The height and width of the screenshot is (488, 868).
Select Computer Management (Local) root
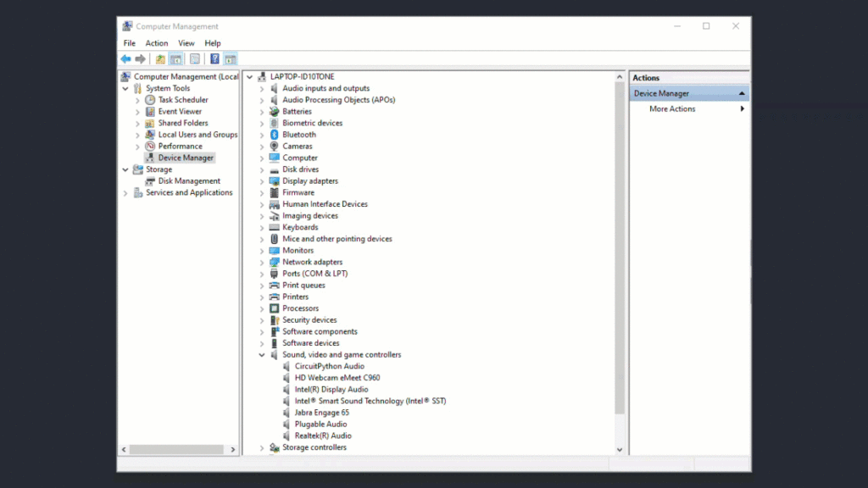tap(186, 76)
